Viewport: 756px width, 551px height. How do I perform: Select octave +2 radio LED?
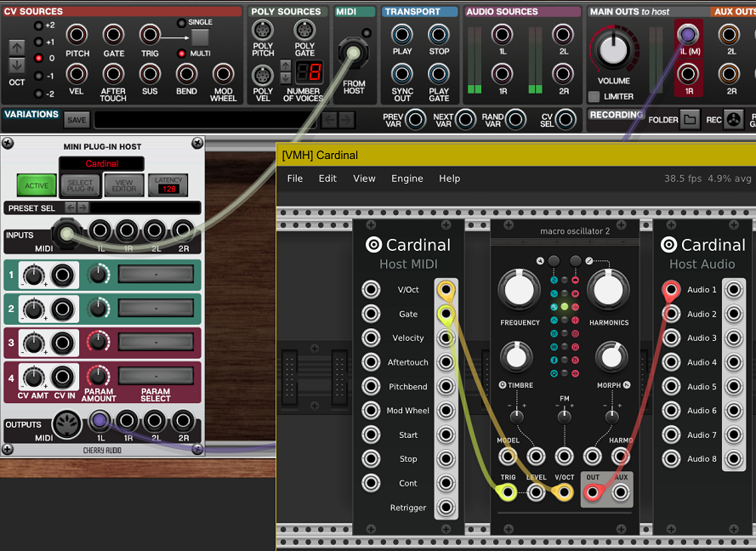click(39, 26)
